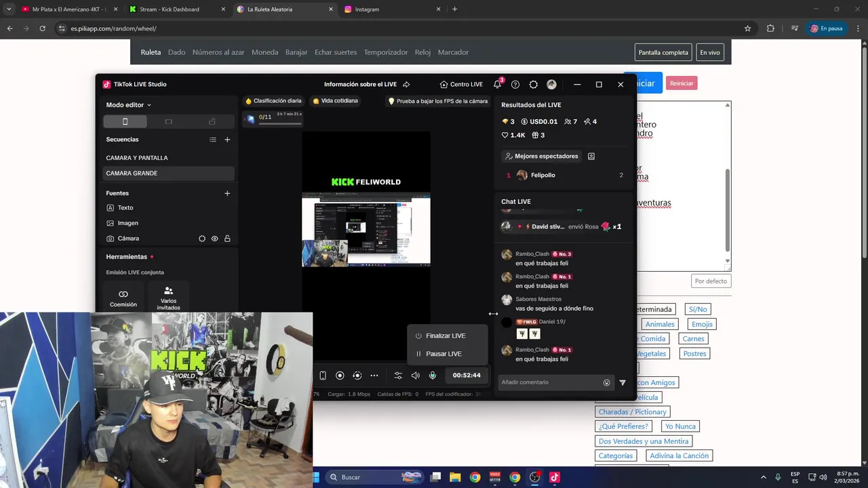
Task: Select portrait phone layout mode
Action: [125, 121]
